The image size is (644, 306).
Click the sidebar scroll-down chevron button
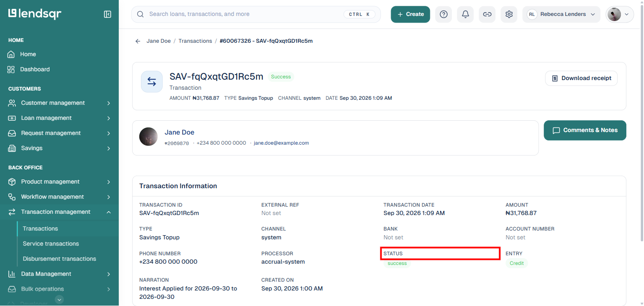pyautogui.click(x=60, y=299)
